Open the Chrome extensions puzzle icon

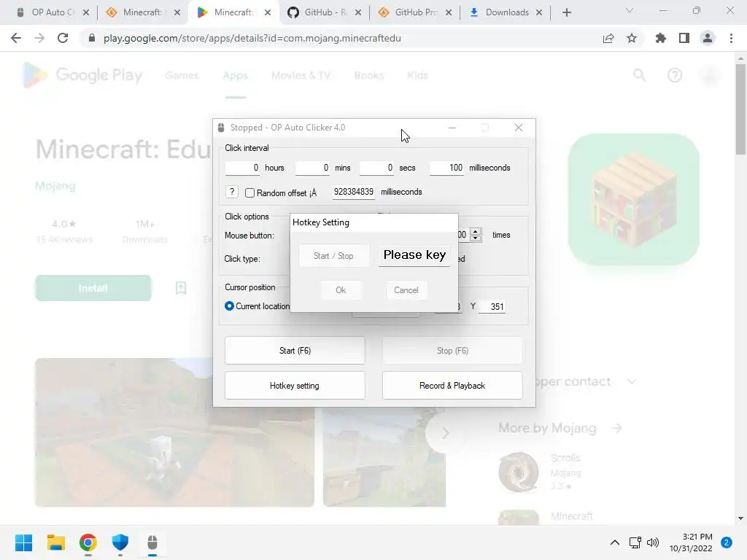(661, 38)
